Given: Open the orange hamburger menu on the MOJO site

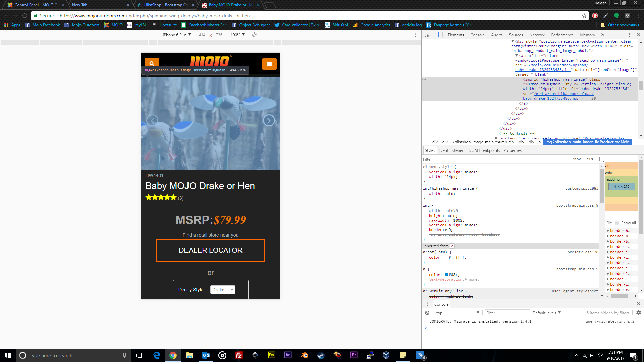Looking at the screenshot, I should [x=269, y=64].
